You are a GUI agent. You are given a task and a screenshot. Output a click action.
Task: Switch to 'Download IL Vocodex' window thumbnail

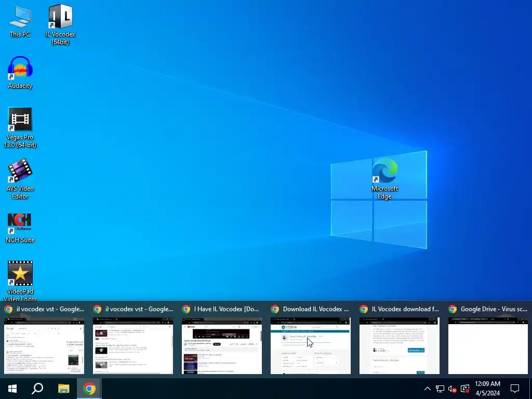[x=311, y=345]
